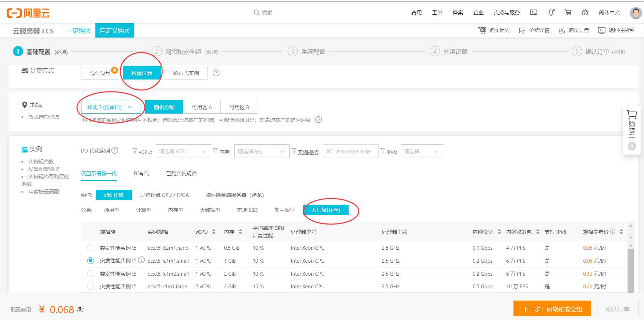Open 购买云盘 link

pos(574,30)
